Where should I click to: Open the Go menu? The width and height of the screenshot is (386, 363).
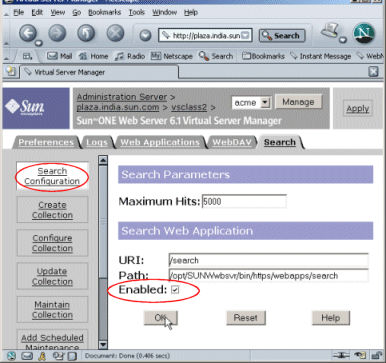click(x=77, y=12)
